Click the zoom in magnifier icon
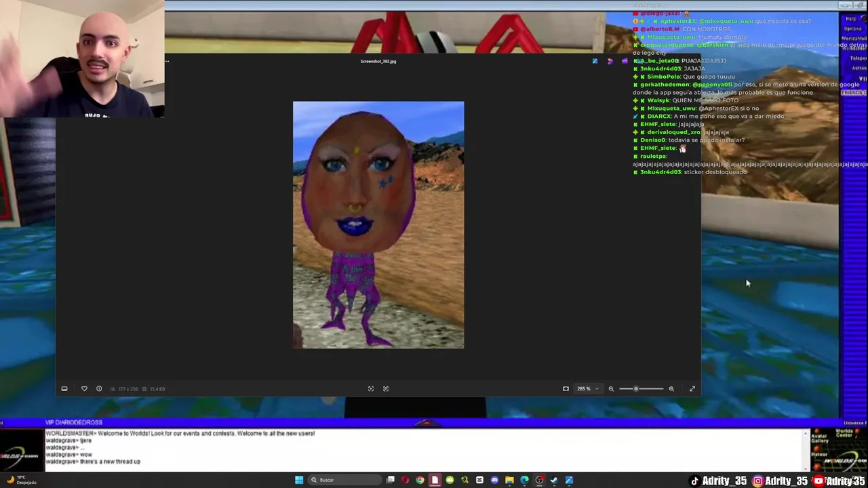 coord(671,389)
